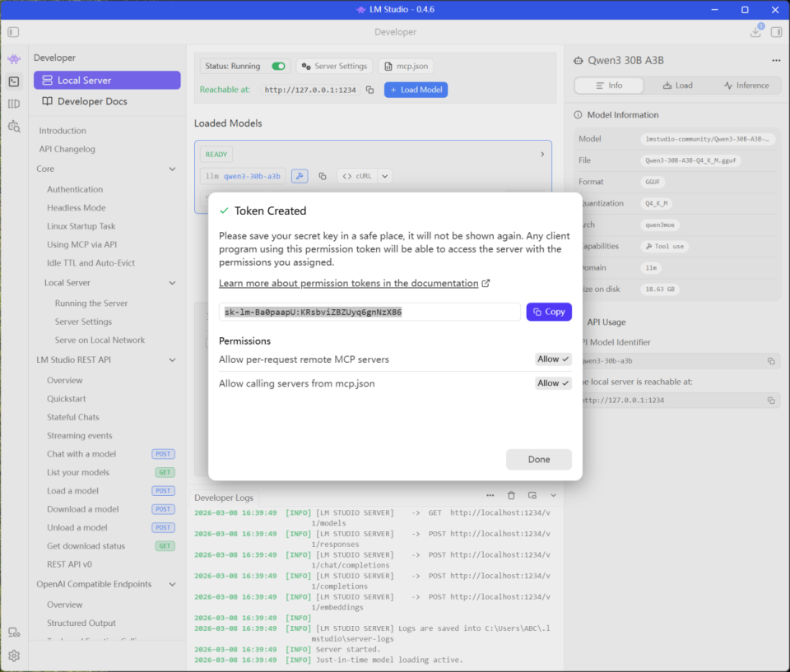Expand the READY loaded model card chevron
Image resolution: width=790 pixels, height=672 pixels.
(542, 154)
